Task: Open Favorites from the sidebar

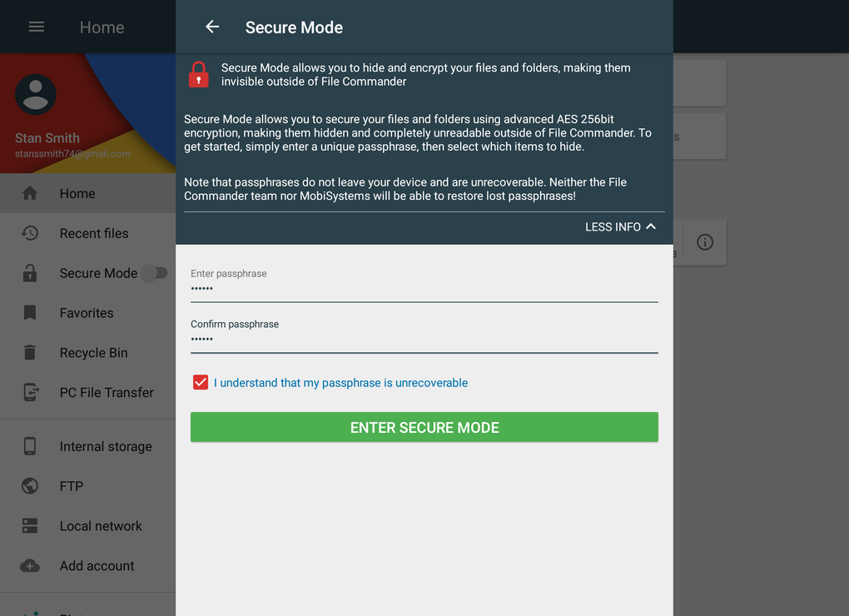Action: click(x=87, y=313)
